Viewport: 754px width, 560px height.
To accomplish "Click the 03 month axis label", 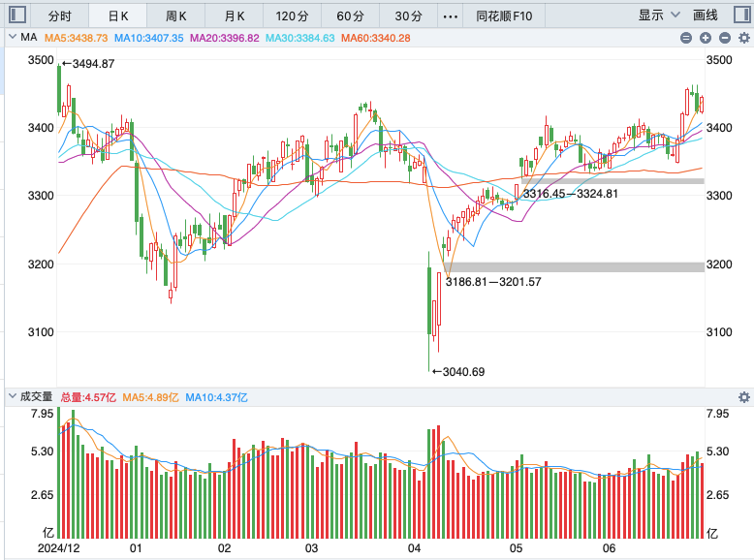I will point(311,548).
